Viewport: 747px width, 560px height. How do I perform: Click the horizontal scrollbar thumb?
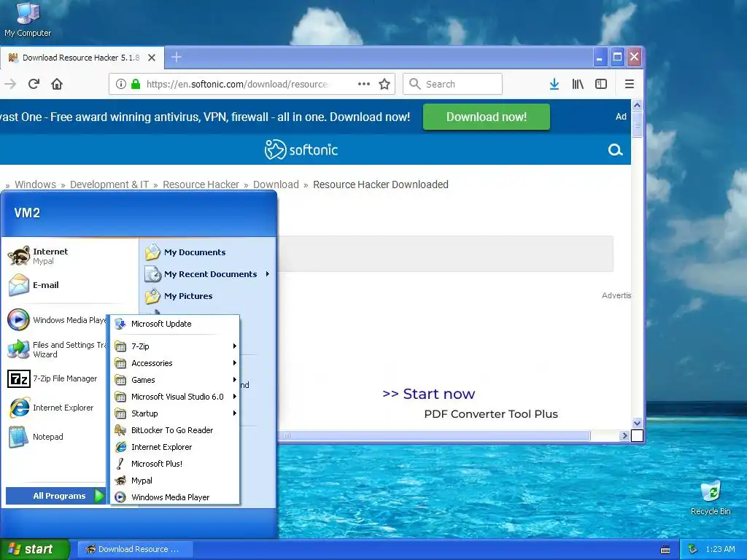[x=433, y=436]
